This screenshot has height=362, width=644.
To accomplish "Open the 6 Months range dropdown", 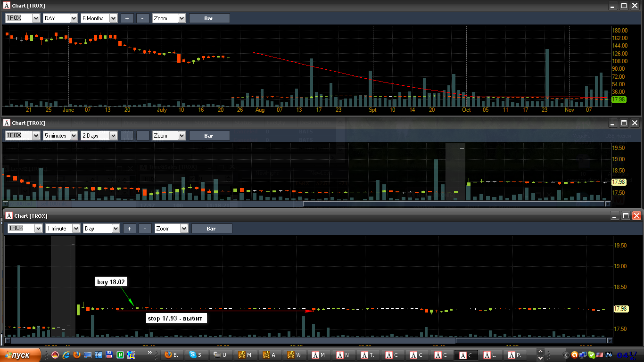I will [113, 18].
